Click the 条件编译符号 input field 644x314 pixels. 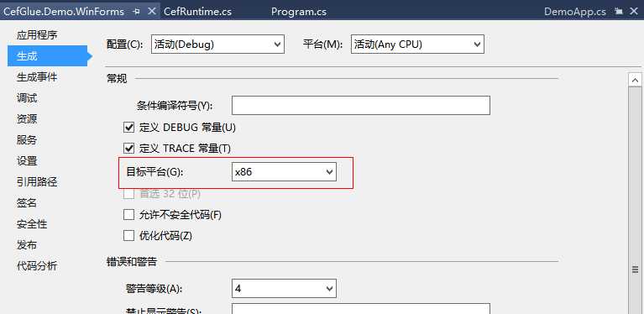(361, 106)
